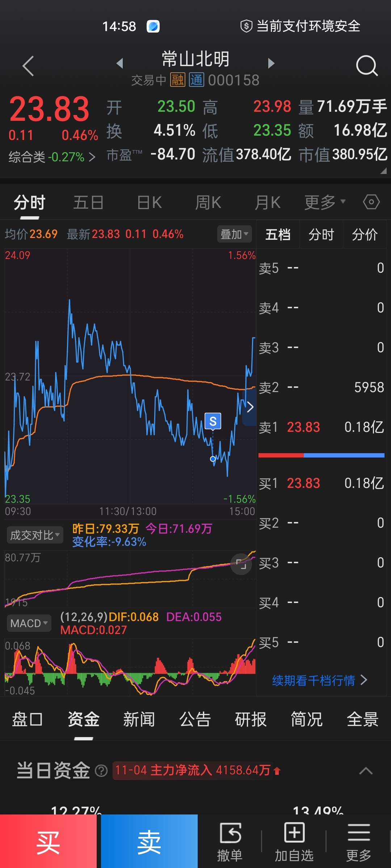391x868 pixels.
Task: Select the 分价 price distribution tab
Action: pos(365,235)
